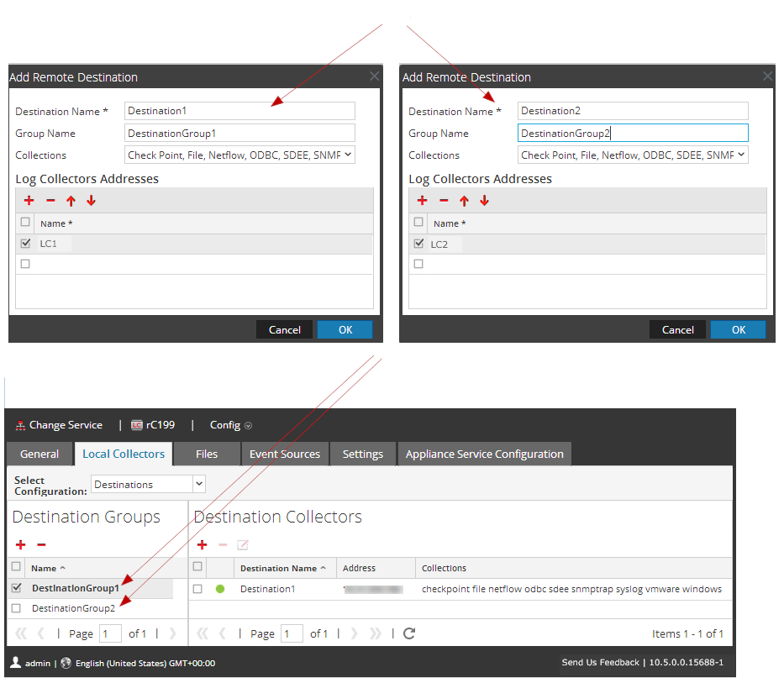Add a destination collector using plus icon
The width and height of the screenshot is (784, 683).
click(202, 545)
